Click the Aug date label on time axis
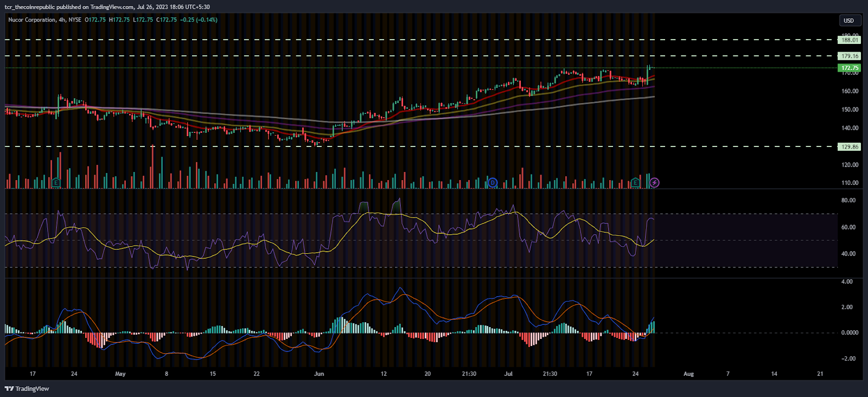 click(688, 374)
